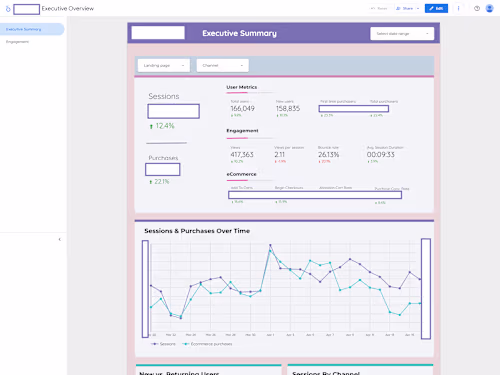
Task: Open the account avatar menu
Action: [489, 8]
